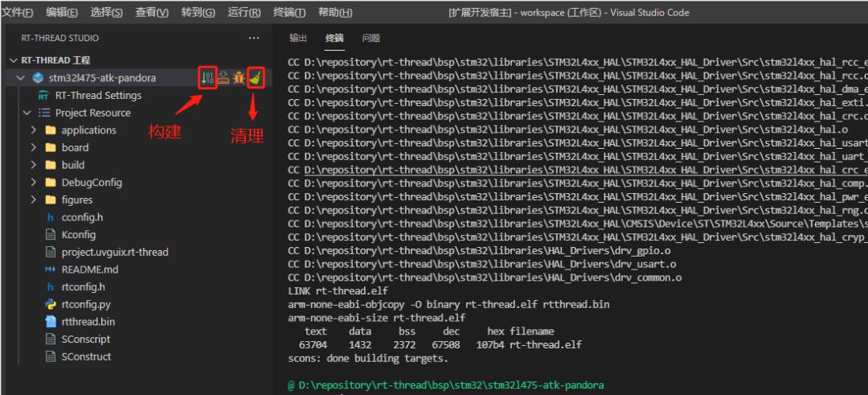Click the build folder icon
The image size is (868, 395).
tap(51, 165)
